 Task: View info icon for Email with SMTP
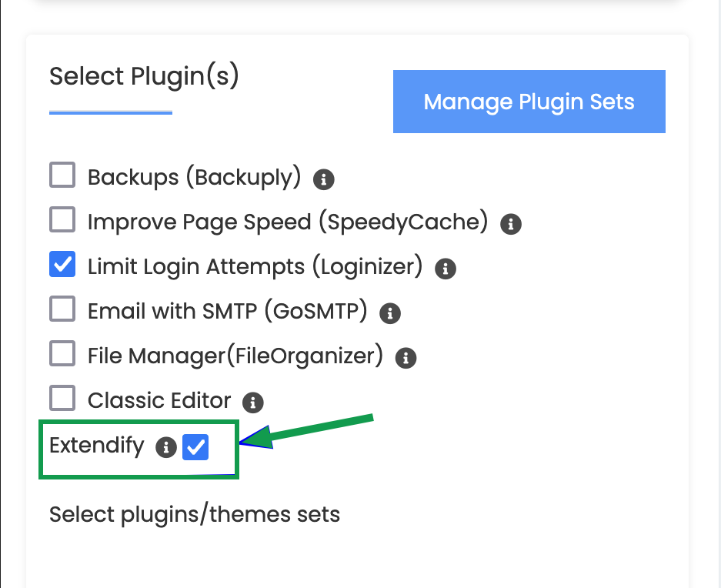pyautogui.click(x=390, y=312)
